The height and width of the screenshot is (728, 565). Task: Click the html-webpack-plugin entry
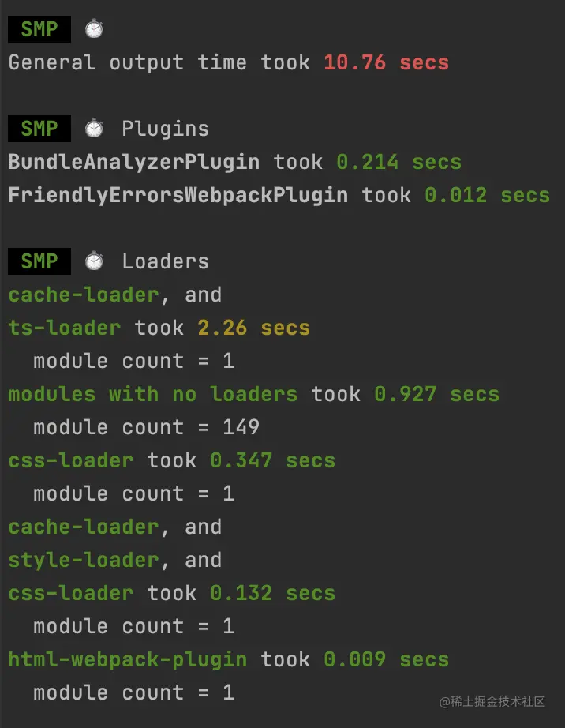127,659
